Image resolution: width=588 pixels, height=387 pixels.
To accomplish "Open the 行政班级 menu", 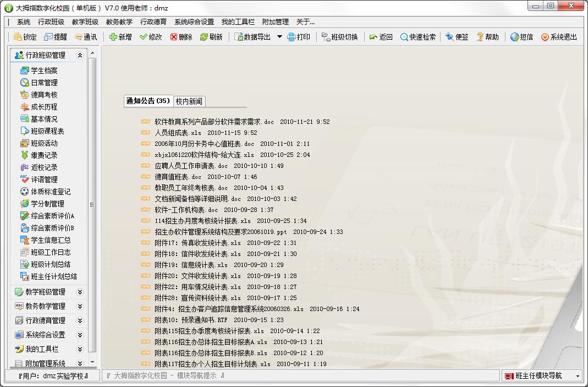I will pyautogui.click(x=51, y=22).
